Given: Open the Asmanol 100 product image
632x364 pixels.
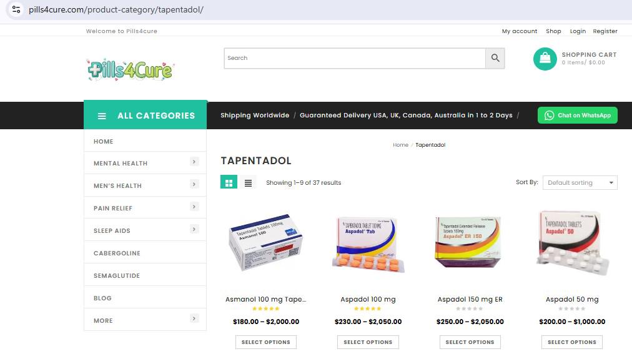Looking at the screenshot, I should [x=266, y=243].
